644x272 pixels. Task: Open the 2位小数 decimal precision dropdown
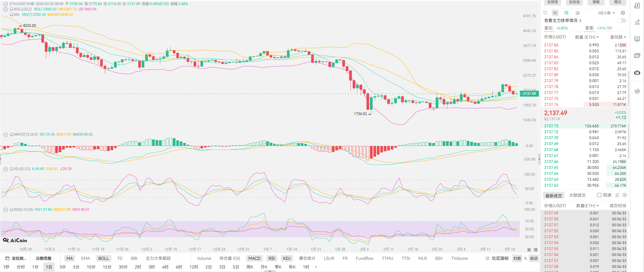click(x=606, y=13)
